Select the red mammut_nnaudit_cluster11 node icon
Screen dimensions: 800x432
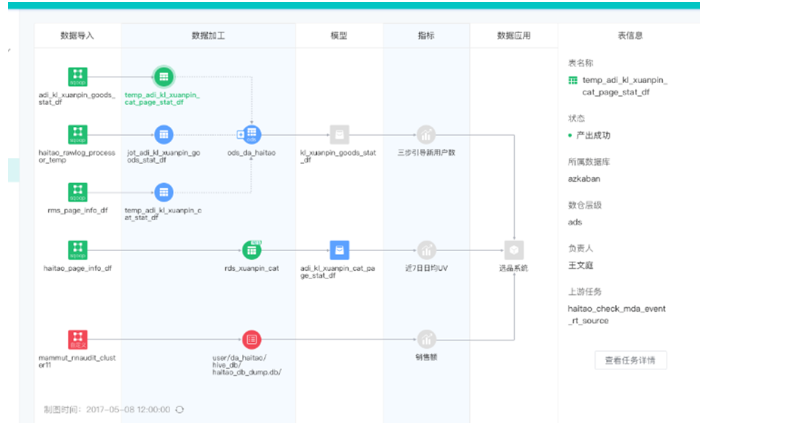click(x=78, y=339)
